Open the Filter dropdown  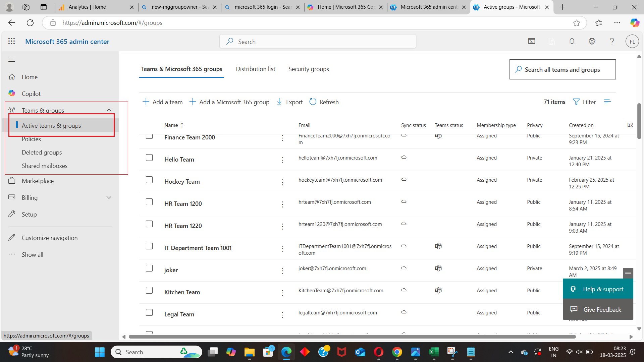coord(584,102)
